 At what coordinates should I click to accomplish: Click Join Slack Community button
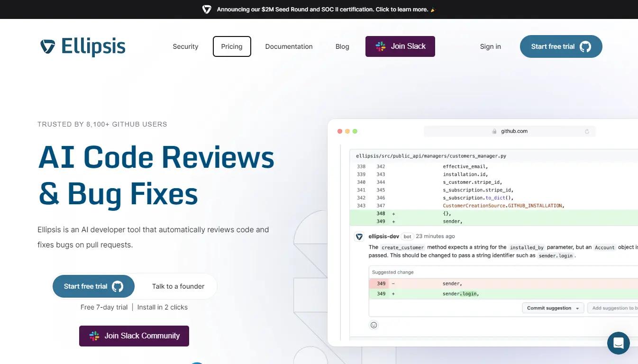click(x=134, y=336)
